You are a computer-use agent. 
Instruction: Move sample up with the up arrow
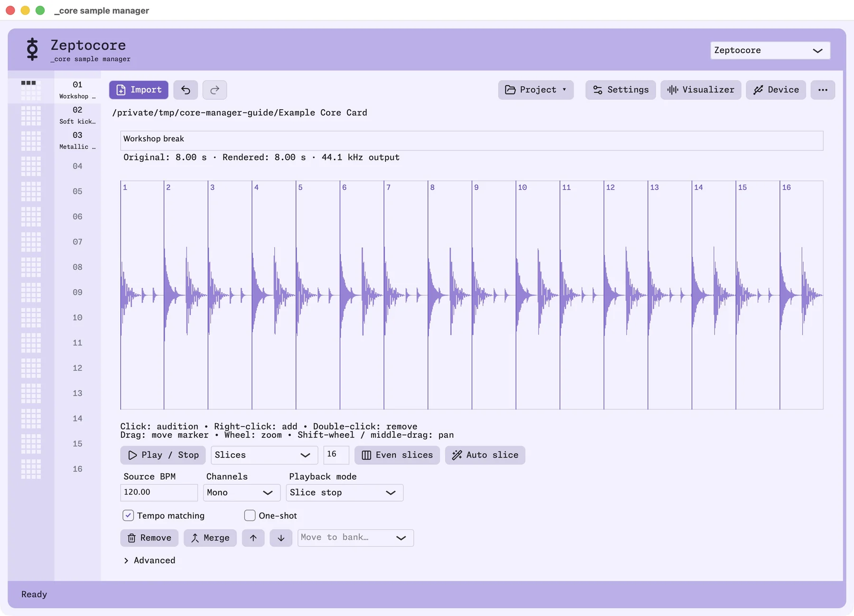click(x=253, y=538)
